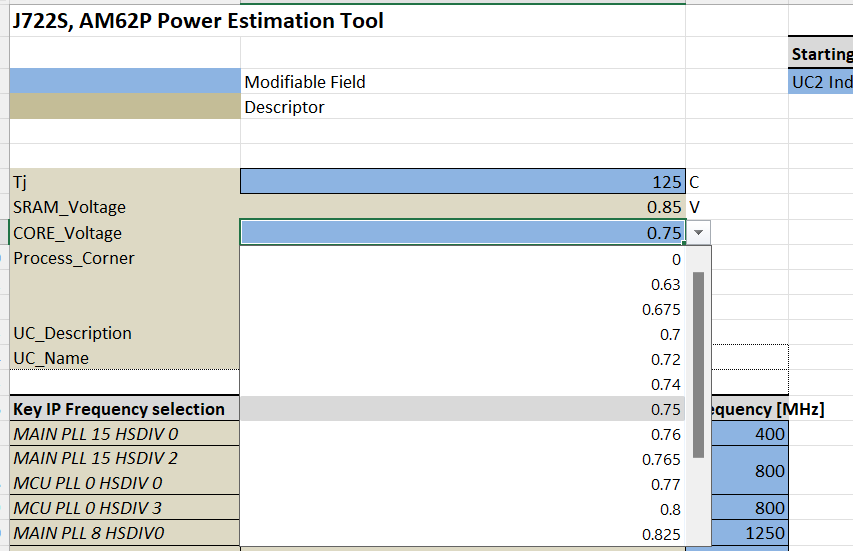The height and width of the screenshot is (551, 853).
Task: Click the V unit beside SRAM_Voltage
Action: (694, 207)
